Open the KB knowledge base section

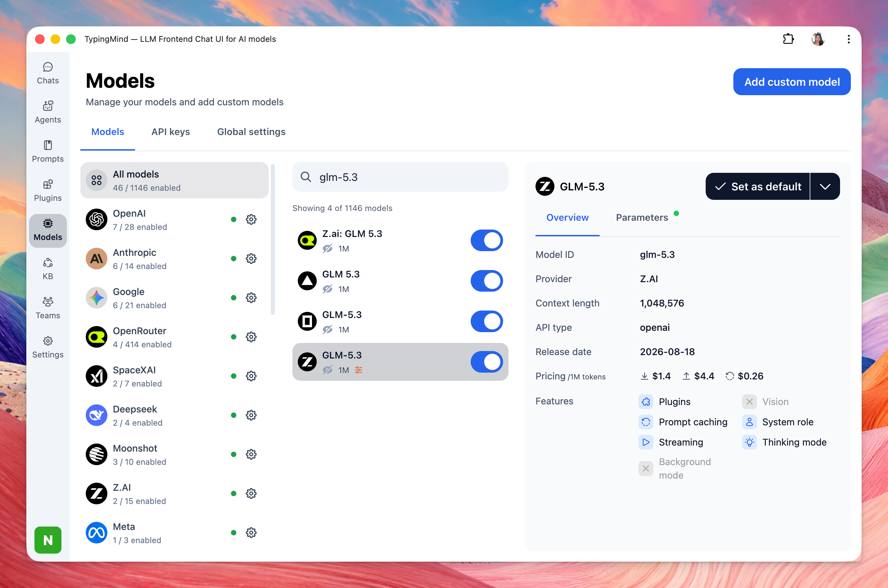click(x=48, y=269)
